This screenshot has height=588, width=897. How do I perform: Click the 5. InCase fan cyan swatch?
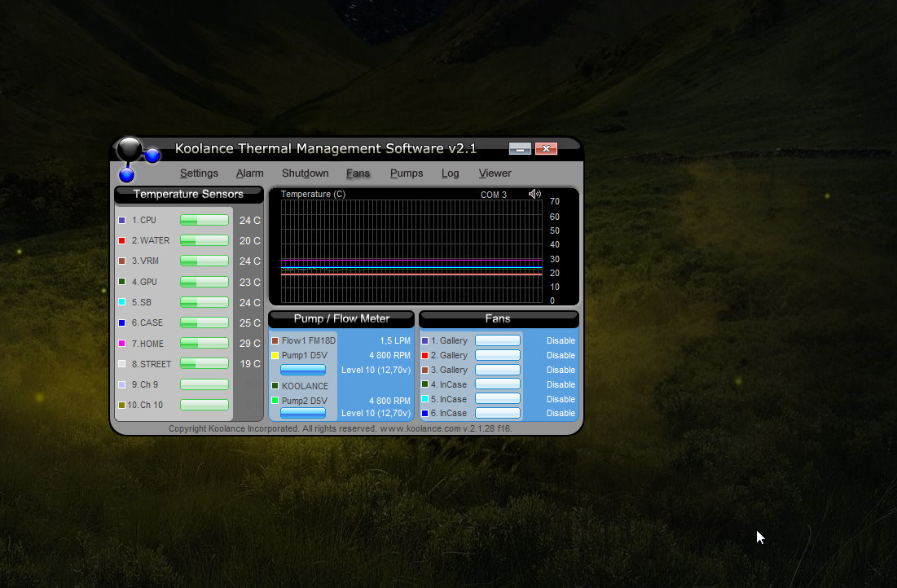coord(425,399)
